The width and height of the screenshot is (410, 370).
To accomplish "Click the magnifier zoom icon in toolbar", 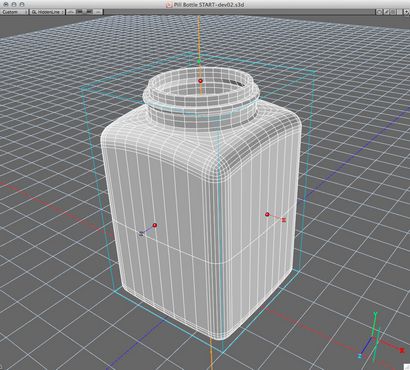I will pos(379,12).
